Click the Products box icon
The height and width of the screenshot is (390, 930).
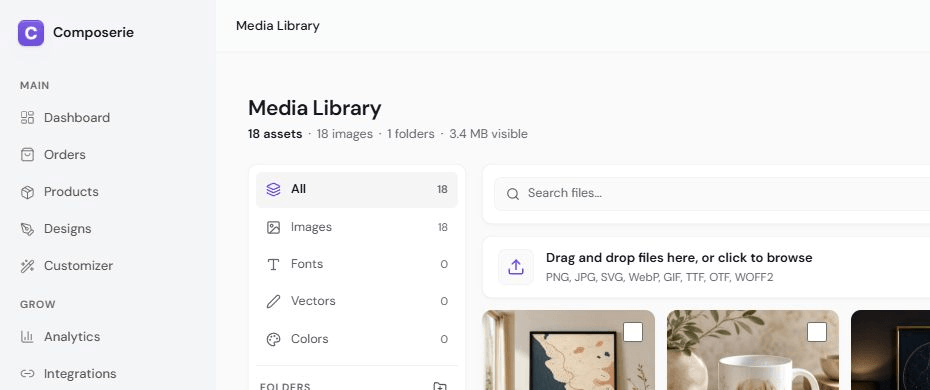coord(27,192)
